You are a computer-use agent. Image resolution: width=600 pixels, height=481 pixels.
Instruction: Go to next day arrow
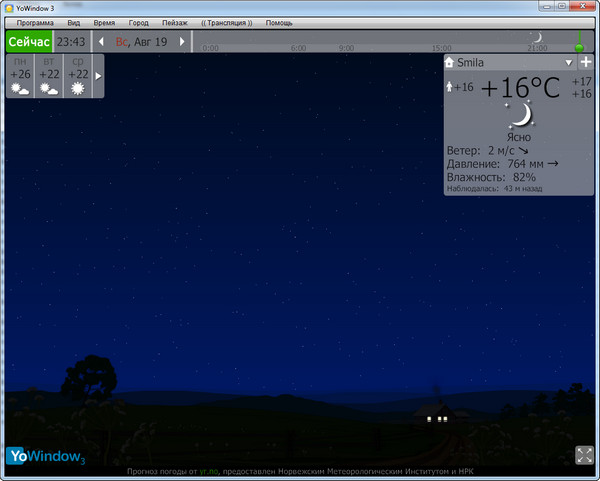click(181, 42)
